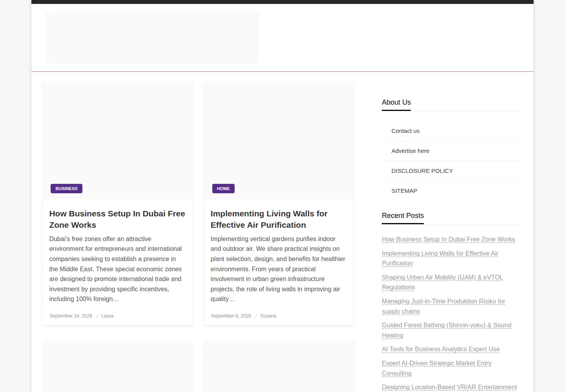Click the Dubai free zones excerpt text
The width and height of the screenshot is (565, 392).
point(116,269)
